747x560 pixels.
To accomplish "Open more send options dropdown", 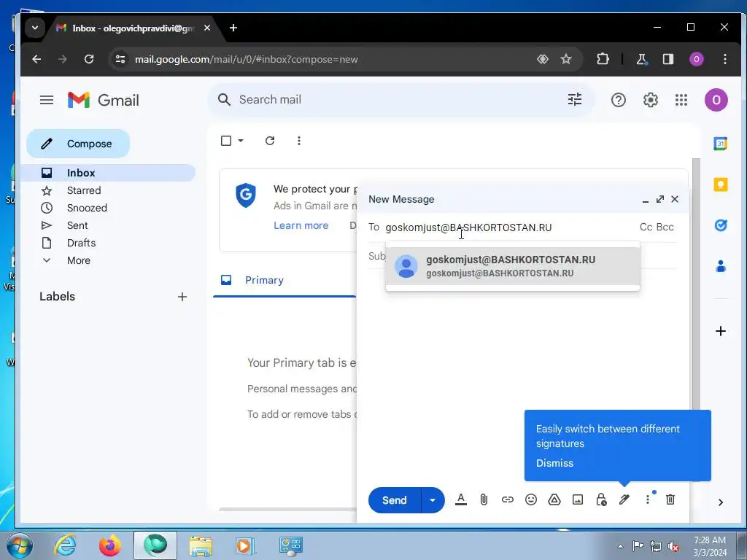I will pyautogui.click(x=433, y=500).
